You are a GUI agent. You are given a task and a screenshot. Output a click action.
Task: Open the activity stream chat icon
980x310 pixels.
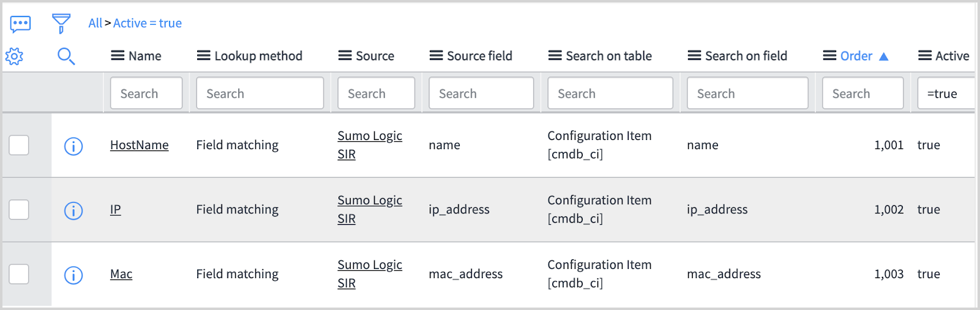click(x=20, y=24)
